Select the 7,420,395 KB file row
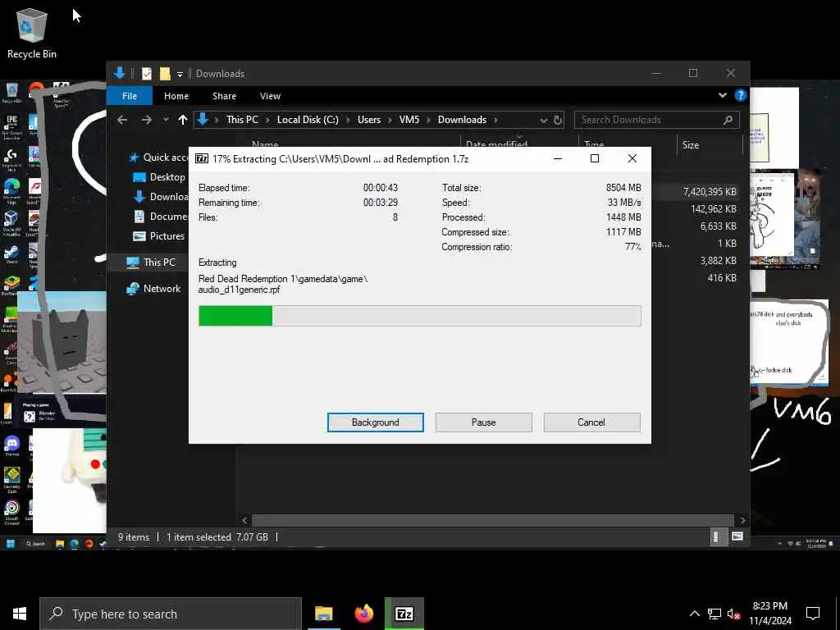Screen dimensions: 840x630 (x=696, y=191)
